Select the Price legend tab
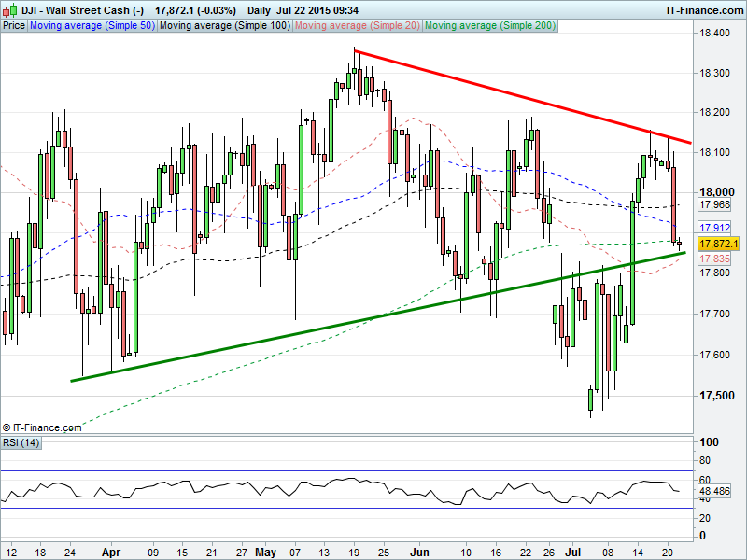This screenshot has height=560, width=747. coord(14,26)
